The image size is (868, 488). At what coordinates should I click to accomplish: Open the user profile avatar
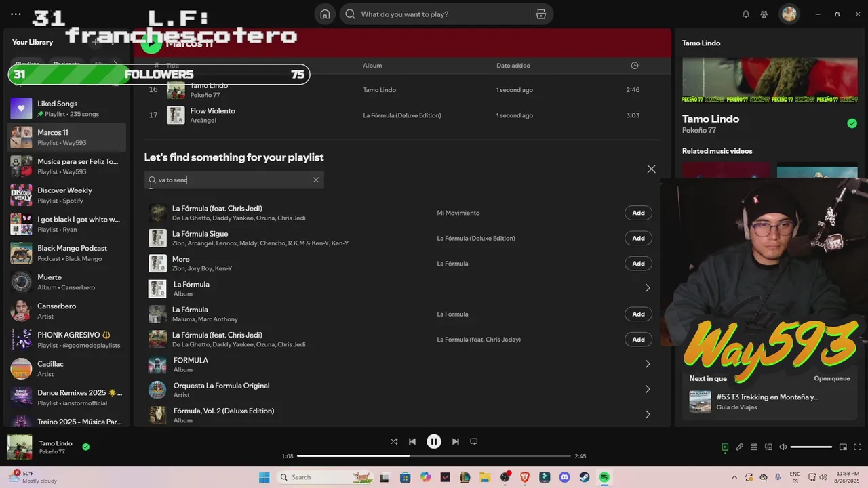point(789,14)
